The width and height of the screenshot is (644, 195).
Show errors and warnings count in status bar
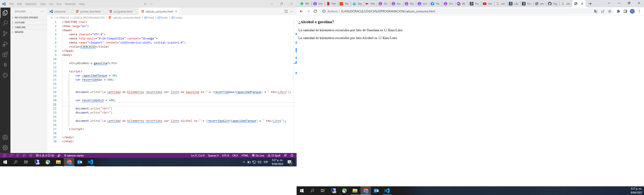(x=45, y=155)
